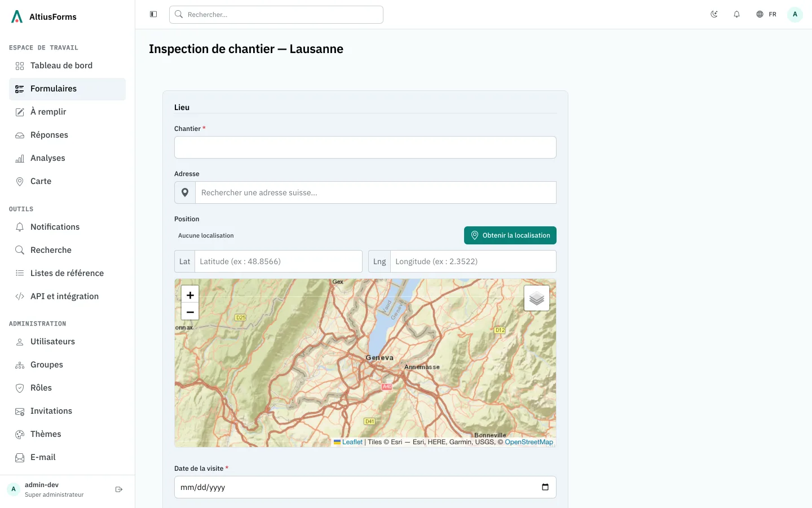Click Obtenir la localisation button
The height and width of the screenshot is (508, 812).
(510, 235)
